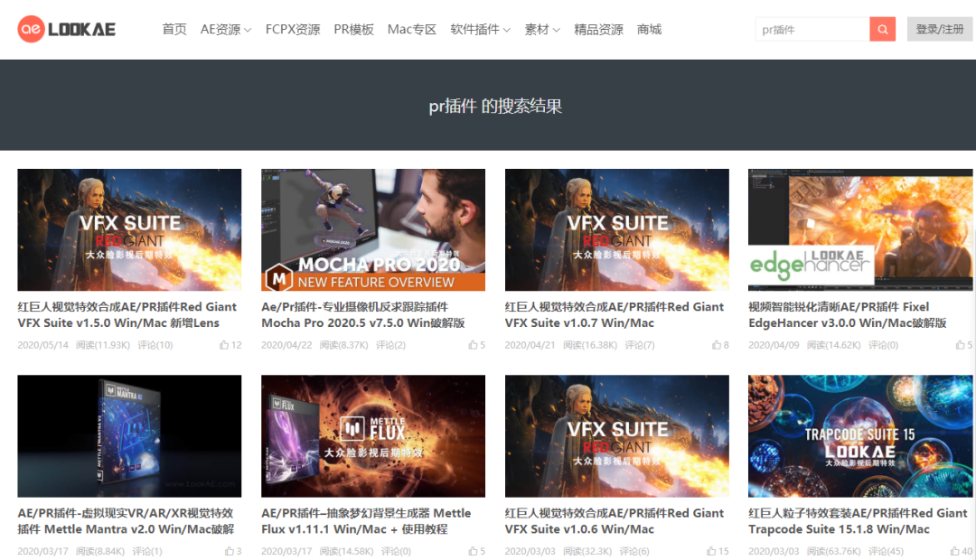Like the VFX Suite v1.0.6 post

(x=718, y=551)
